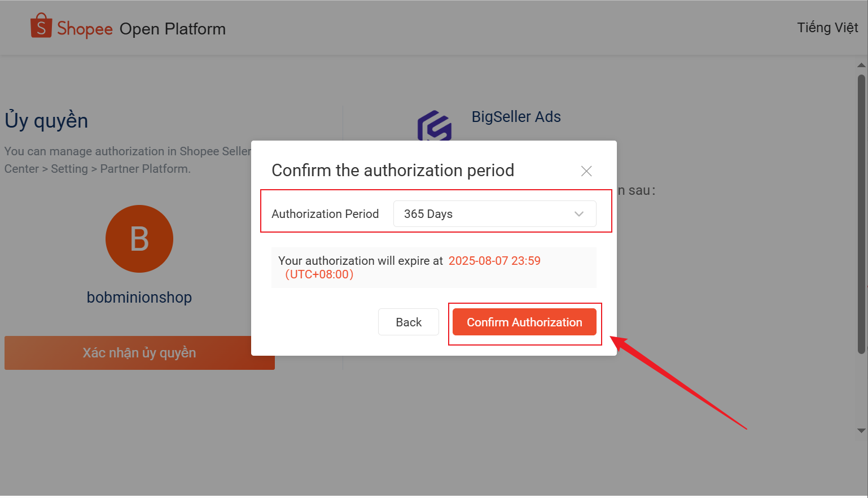Click the bobminionshop shop name

(139, 297)
